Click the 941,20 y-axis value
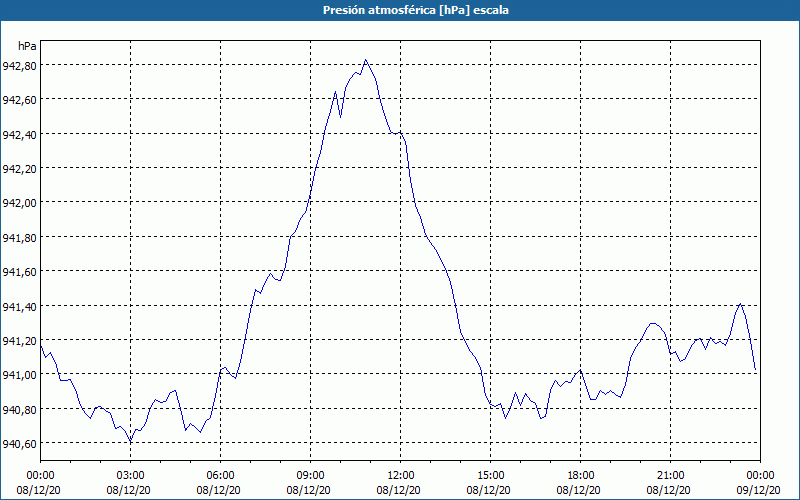Image resolution: width=800 pixels, height=500 pixels. pyautogui.click(x=20, y=340)
